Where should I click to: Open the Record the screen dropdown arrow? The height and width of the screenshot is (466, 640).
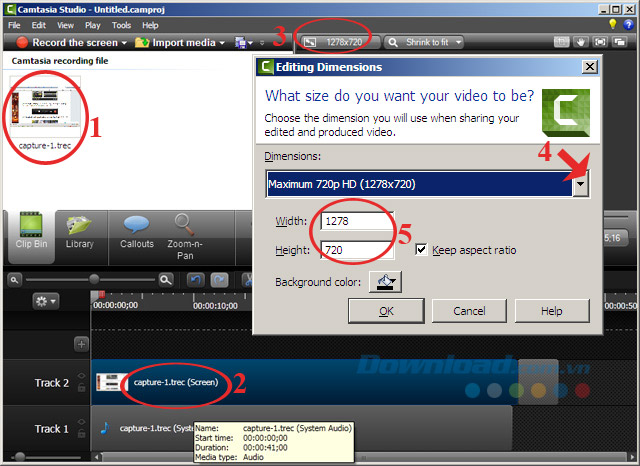[x=124, y=43]
